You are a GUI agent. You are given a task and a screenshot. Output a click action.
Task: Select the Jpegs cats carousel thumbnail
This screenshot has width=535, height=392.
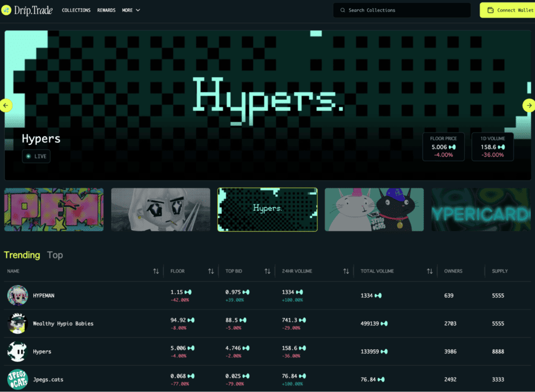(374, 210)
